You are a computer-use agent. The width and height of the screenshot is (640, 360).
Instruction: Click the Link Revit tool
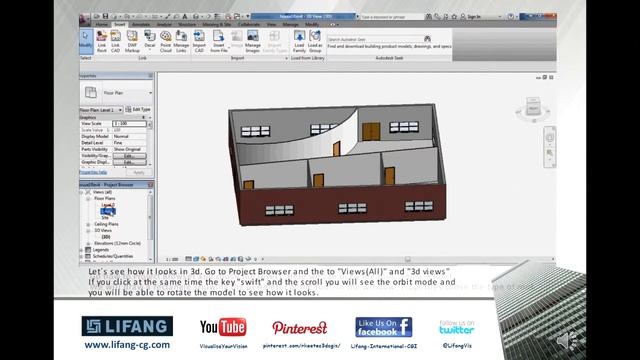[x=102, y=42]
